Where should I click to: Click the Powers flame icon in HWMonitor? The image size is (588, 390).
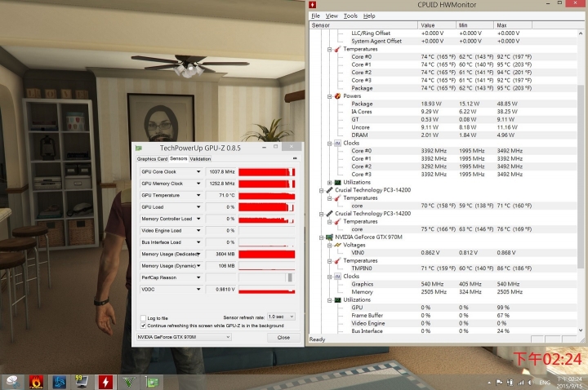click(x=337, y=96)
